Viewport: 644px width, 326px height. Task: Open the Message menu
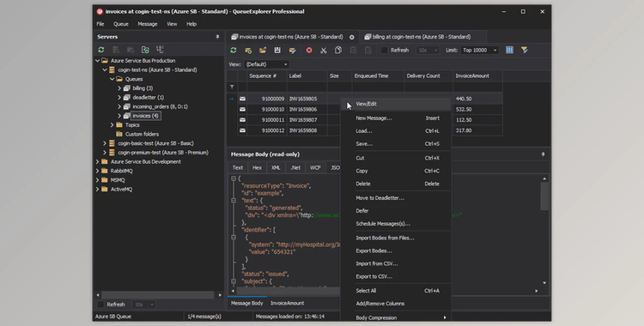coord(148,24)
